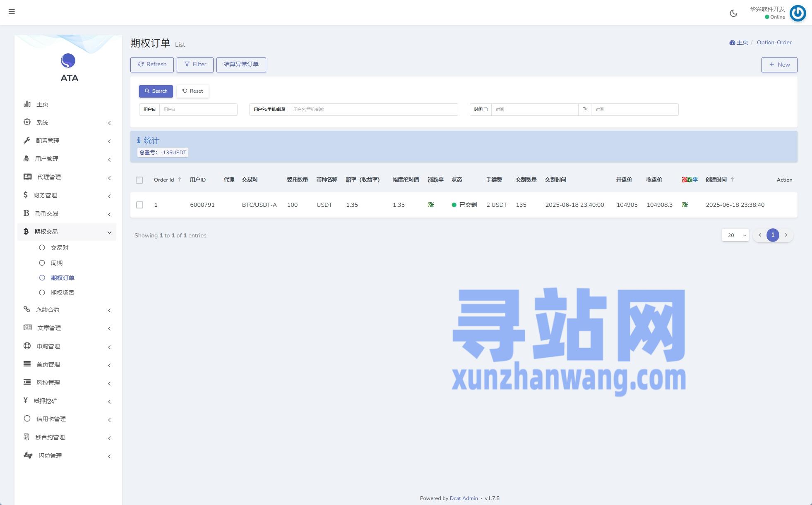Click the 期权交易 bitcoin icon
Image resolution: width=812 pixels, height=505 pixels.
(x=26, y=231)
